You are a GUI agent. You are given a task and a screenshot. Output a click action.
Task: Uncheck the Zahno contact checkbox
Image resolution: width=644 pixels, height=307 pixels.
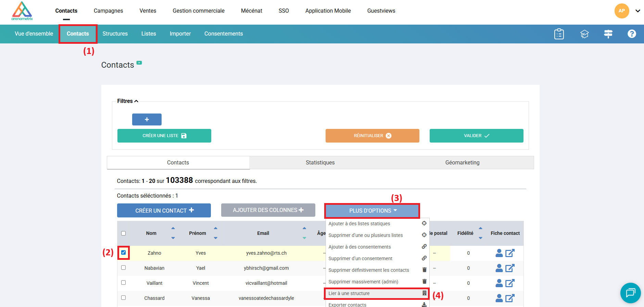124,253
